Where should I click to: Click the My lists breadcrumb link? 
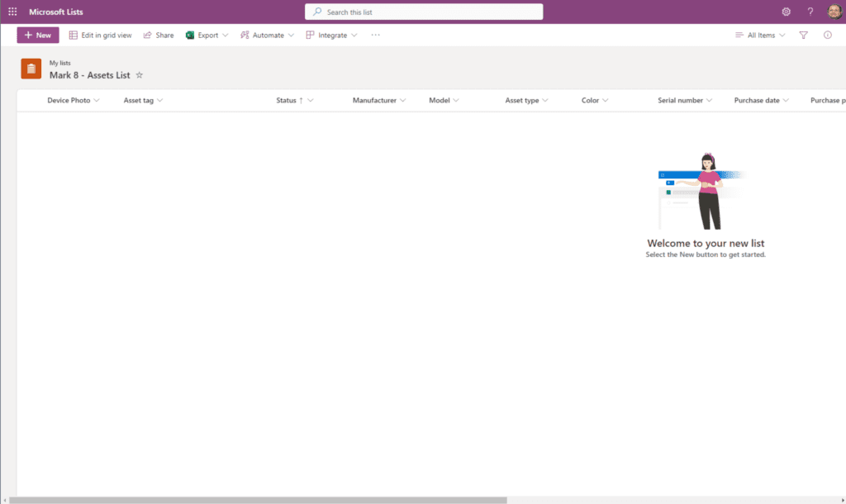(59, 63)
